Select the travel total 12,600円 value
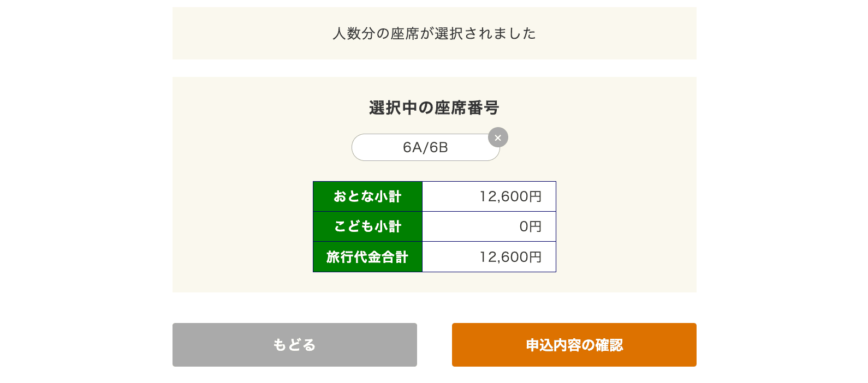This screenshot has height=383, width=868. (510, 257)
